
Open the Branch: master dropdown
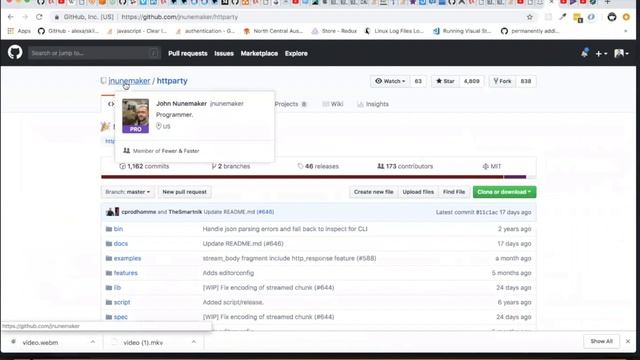click(x=128, y=192)
